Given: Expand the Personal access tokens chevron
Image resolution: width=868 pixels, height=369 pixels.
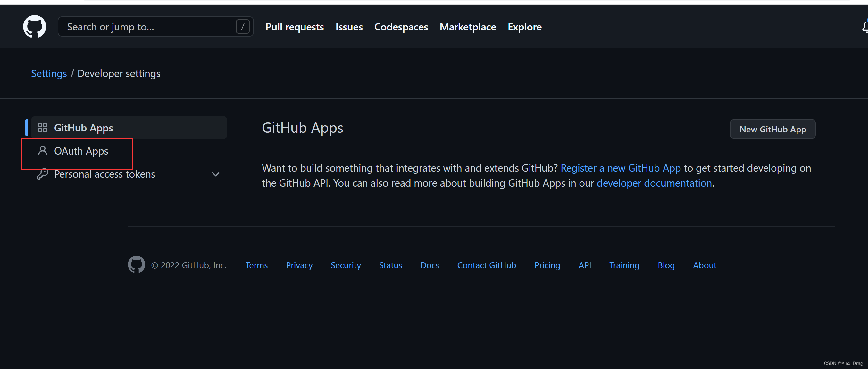Looking at the screenshot, I should click(216, 174).
